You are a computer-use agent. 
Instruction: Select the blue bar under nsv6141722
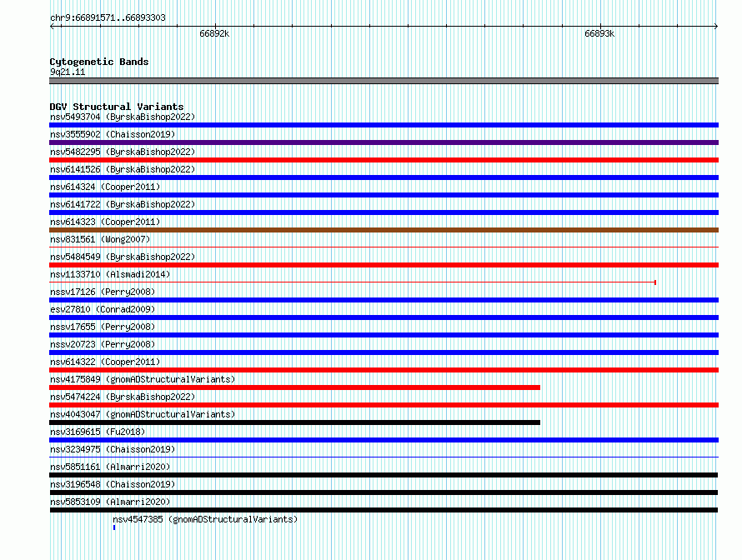(x=384, y=212)
